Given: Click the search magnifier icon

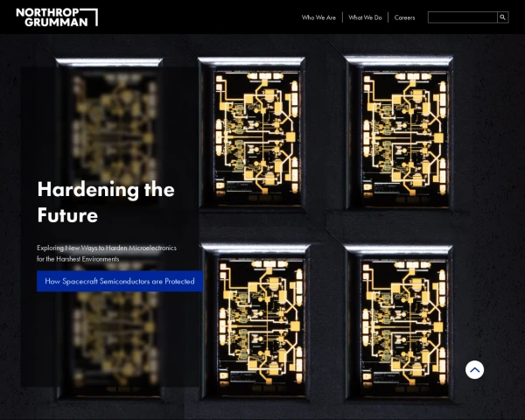Looking at the screenshot, I should [x=503, y=17].
